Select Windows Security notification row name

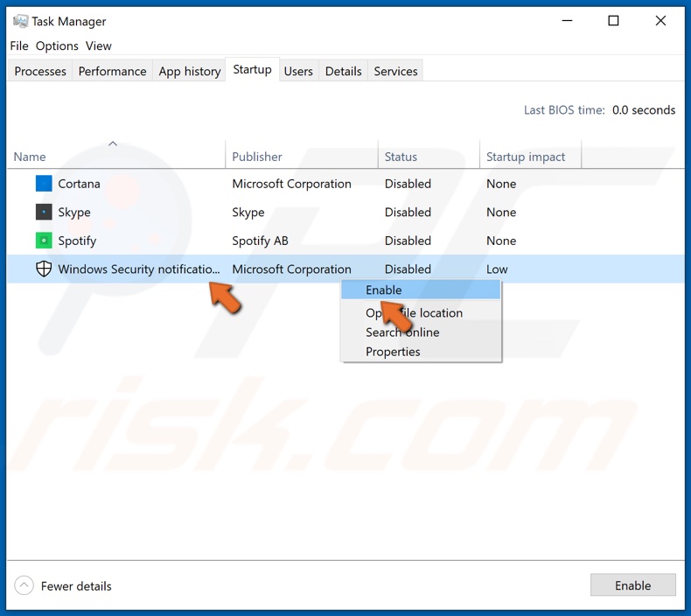coord(139,269)
